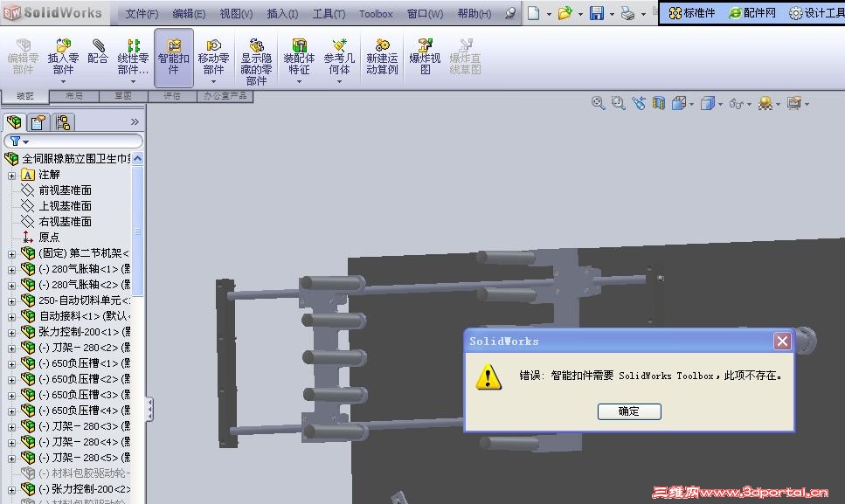The height and width of the screenshot is (504, 845).
Task: Click 确定 button in error dialog
Action: click(x=629, y=411)
